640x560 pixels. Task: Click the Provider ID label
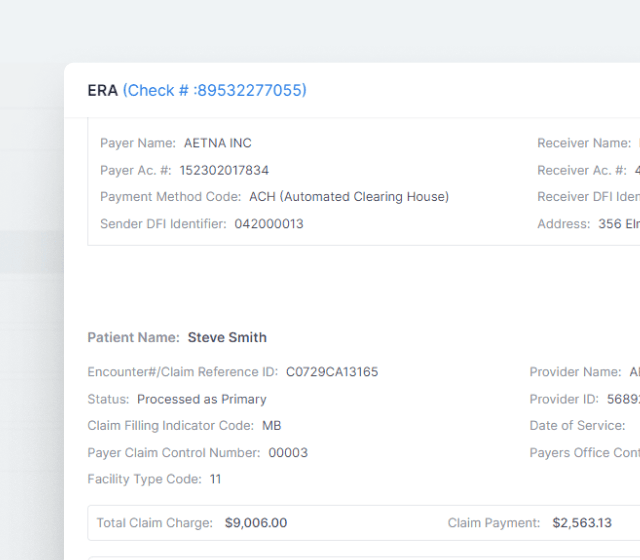click(x=564, y=399)
